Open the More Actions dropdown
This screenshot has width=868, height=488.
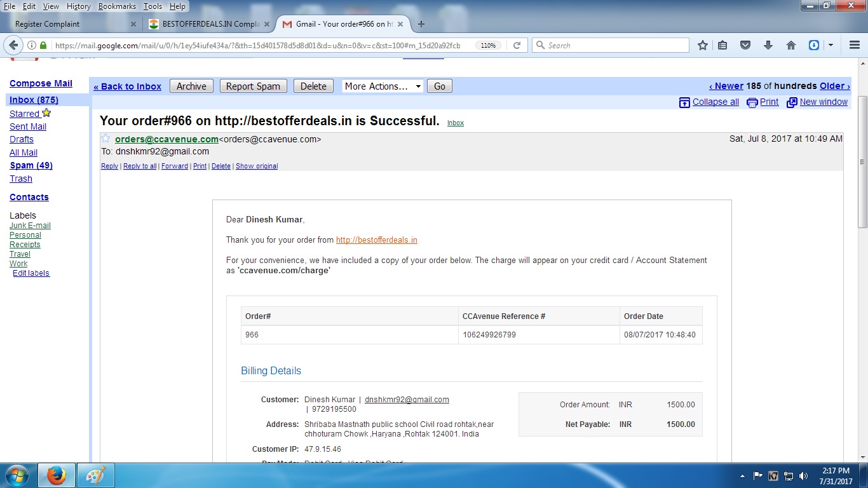point(383,86)
